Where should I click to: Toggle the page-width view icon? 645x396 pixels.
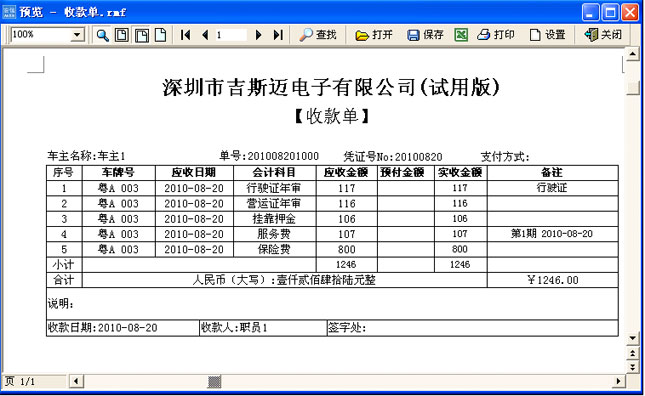coord(142,35)
